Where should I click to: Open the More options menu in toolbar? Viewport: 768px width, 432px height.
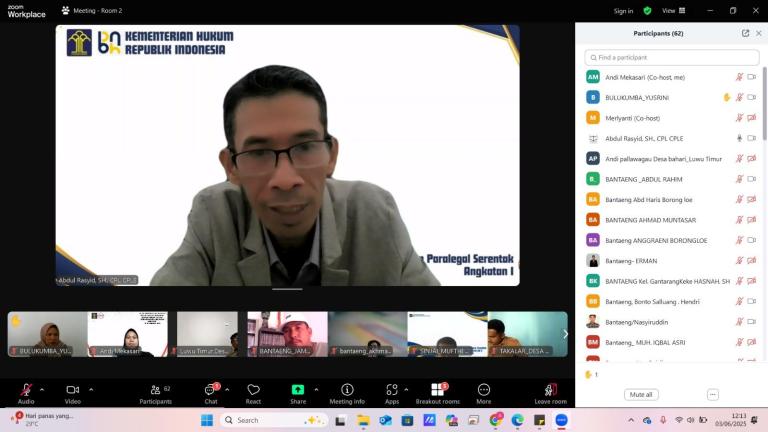click(484, 390)
